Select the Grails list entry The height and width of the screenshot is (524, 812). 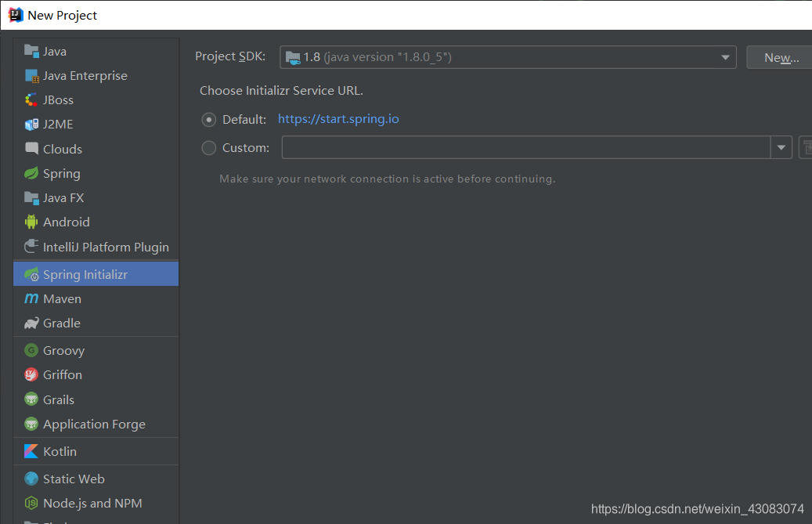click(x=96, y=399)
